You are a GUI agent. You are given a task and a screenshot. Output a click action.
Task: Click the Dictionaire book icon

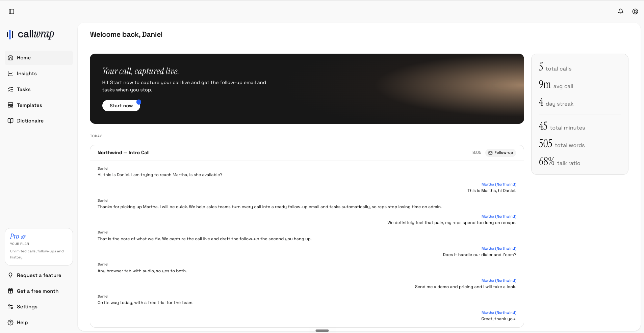[x=10, y=121]
